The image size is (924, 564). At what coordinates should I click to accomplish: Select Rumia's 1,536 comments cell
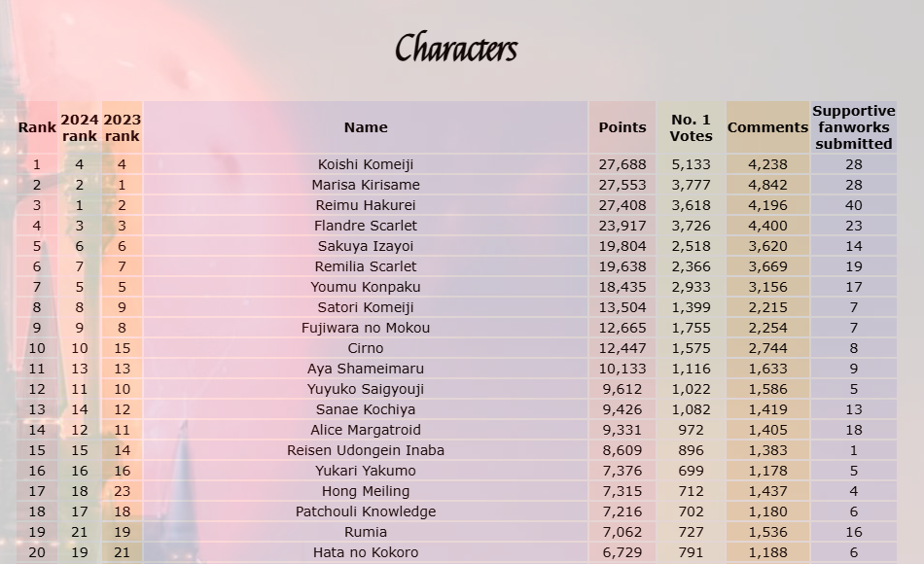coord(767,532)
